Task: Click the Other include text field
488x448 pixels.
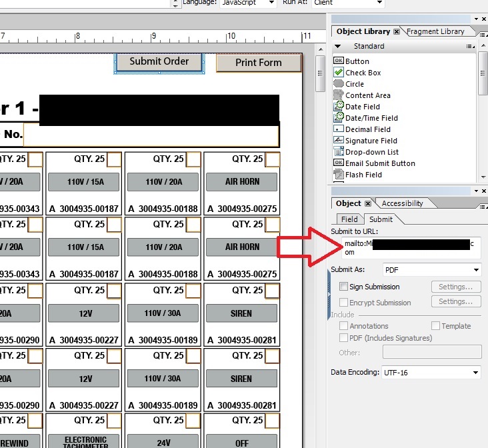Action: click(432, 352)
